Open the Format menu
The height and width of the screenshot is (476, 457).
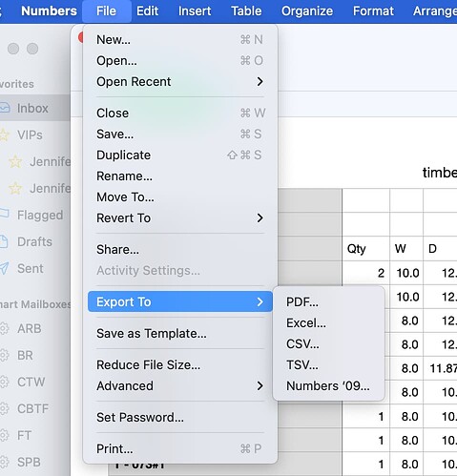click(373, 11)
